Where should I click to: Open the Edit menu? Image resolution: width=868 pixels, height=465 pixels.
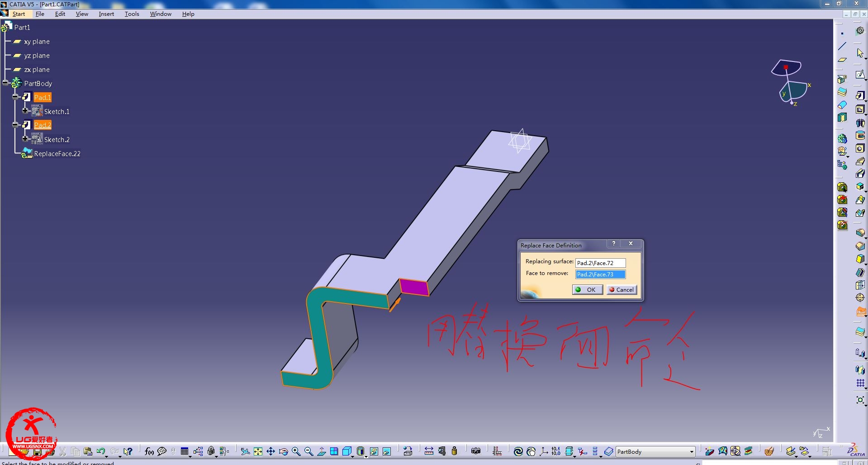coord(60,14)
